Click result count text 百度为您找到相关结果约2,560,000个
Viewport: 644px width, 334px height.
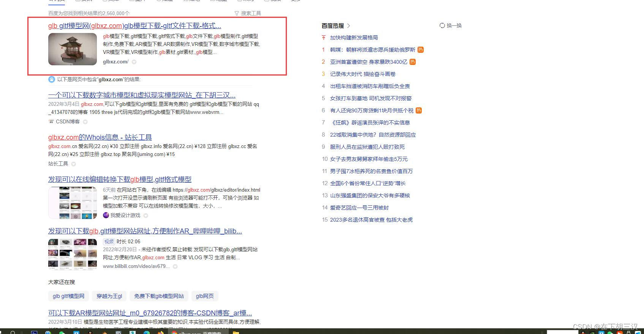pos(89,13)
